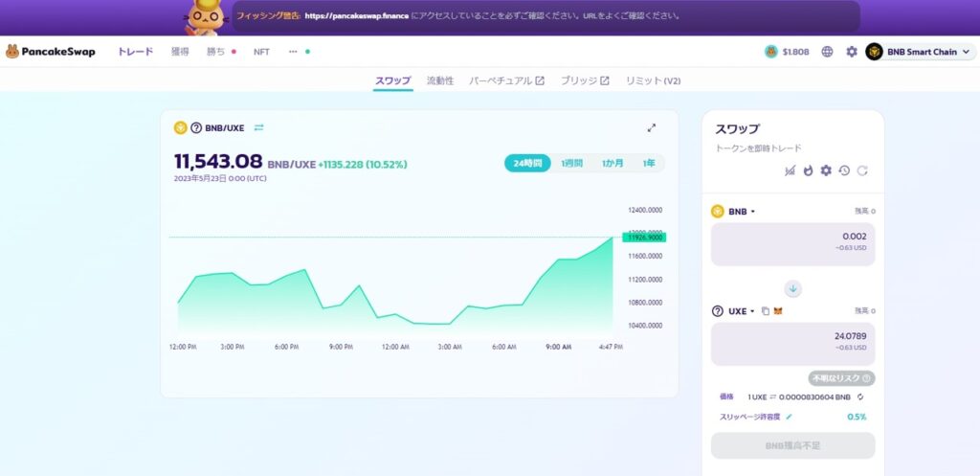Refresh swap price with circular arrow icon
The width and height of the screenshot is (980, 476).
pyautogui.click(x=862, y=170)
